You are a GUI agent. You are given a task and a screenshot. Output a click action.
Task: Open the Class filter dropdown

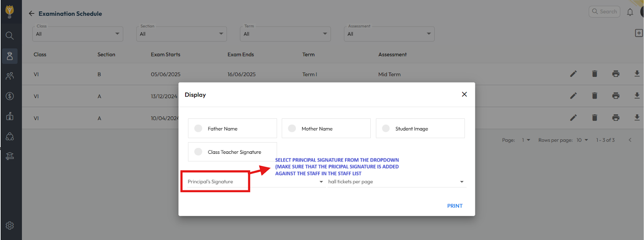[78, 34]
